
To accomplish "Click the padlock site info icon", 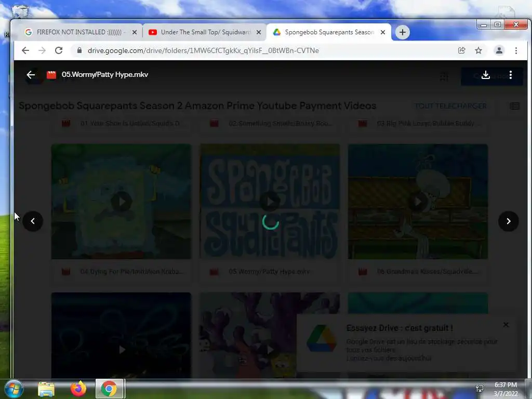I will click(79, 50).
